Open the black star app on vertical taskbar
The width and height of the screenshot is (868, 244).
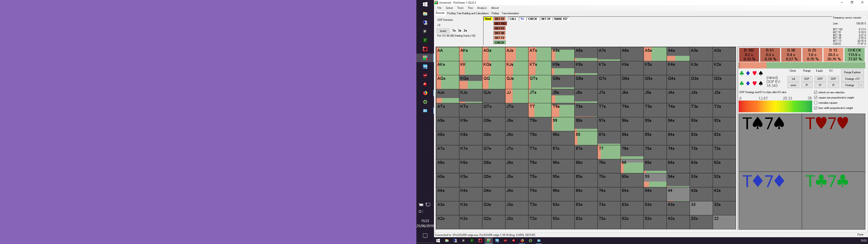[425, 49]
